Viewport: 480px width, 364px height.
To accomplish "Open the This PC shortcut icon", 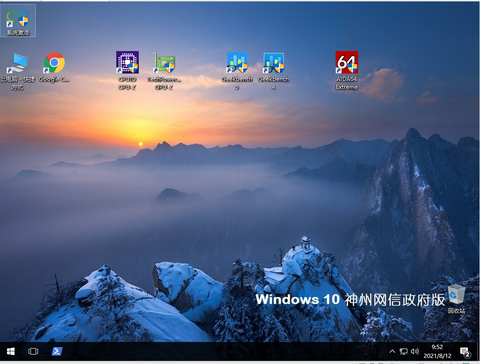I will tap(18, 71).
